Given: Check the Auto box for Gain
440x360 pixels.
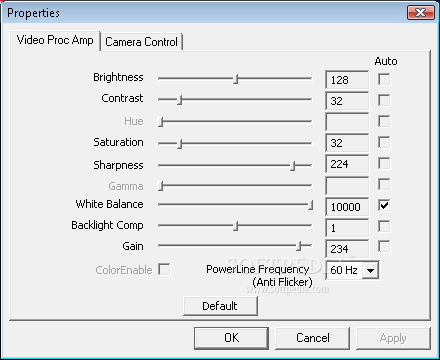Looking at the screenshot, I should tap(384, 247).
